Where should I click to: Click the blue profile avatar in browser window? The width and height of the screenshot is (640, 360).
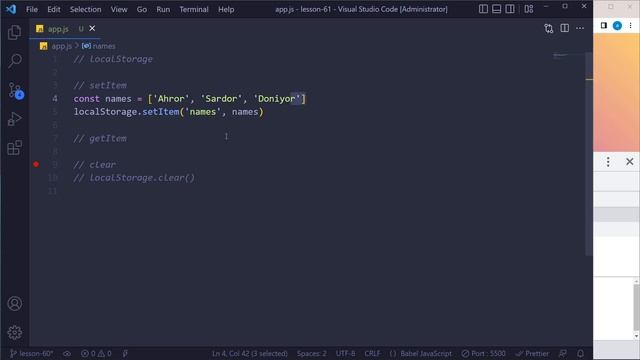(x=617, y=25)
